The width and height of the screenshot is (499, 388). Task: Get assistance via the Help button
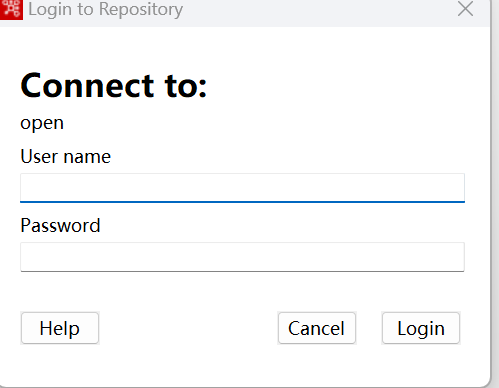[x=60, y=328]
